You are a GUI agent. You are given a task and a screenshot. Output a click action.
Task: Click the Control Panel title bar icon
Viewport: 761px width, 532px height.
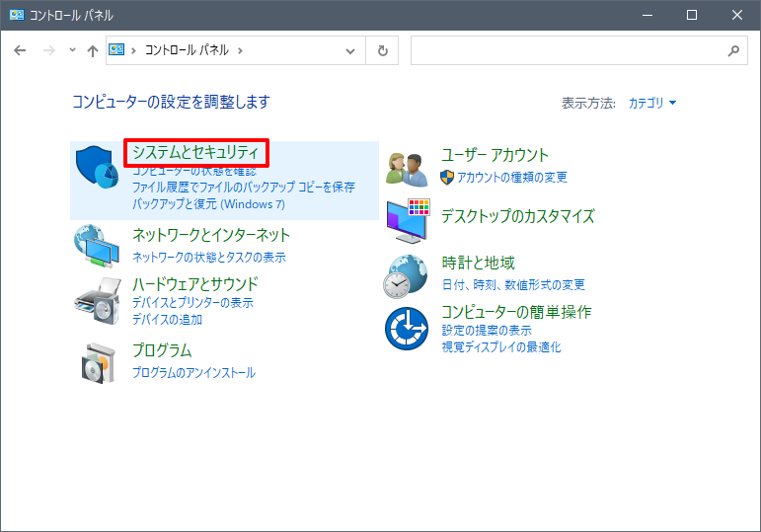tap(17, 15)
